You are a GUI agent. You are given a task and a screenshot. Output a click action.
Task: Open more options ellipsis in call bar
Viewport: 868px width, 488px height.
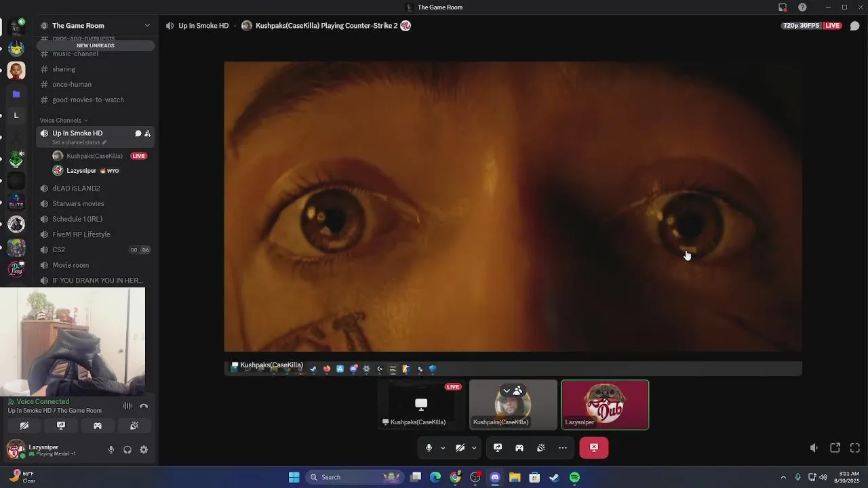(x=563, y=447)
